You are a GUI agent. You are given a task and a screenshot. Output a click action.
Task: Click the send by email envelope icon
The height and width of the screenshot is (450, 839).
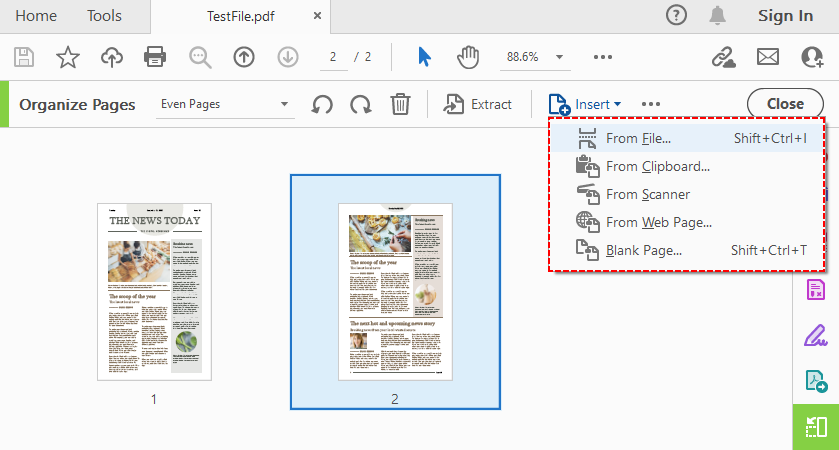click(768, 57)
